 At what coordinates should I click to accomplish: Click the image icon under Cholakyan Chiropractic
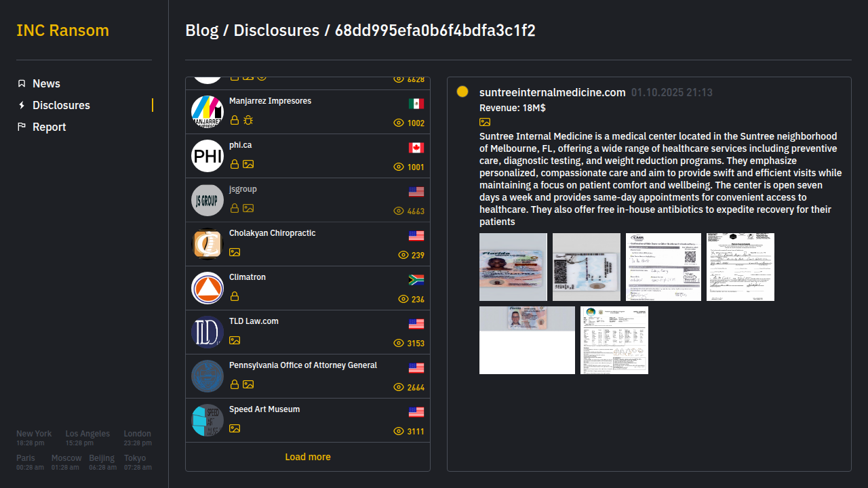235,252
